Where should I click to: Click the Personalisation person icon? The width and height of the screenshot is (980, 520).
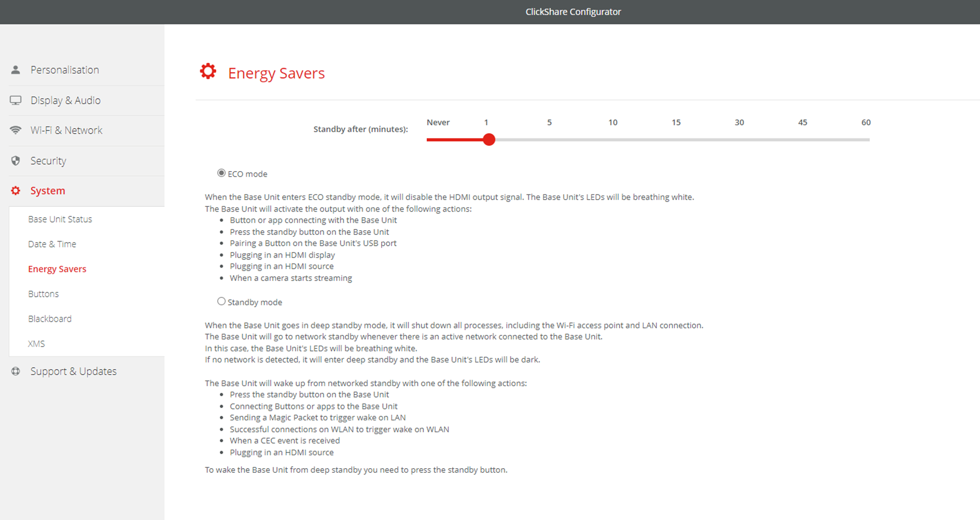point(16,69)
